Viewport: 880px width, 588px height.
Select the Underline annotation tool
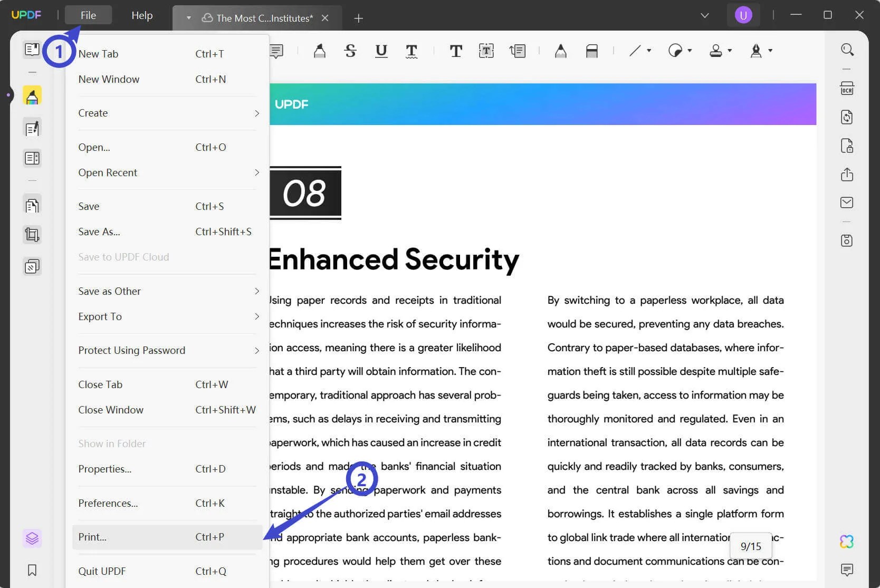381,51
